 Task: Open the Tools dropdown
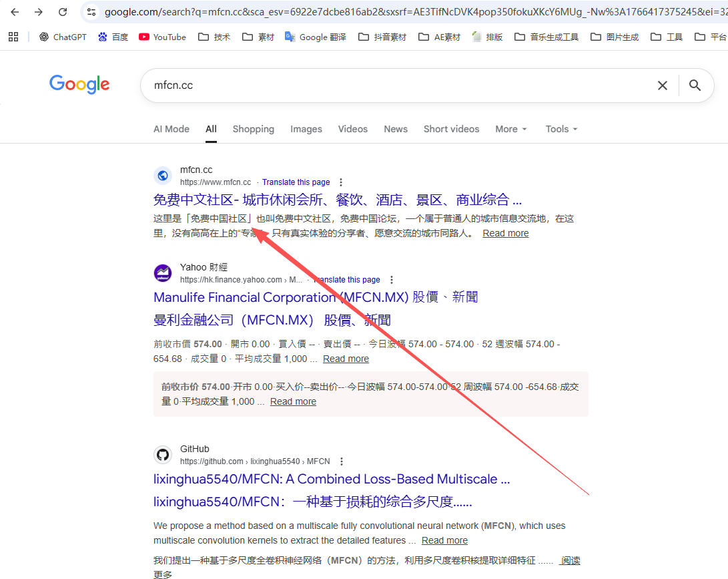(561, 129)
